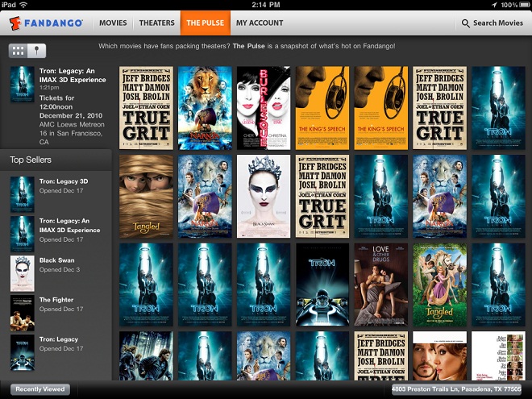The height and width of the screenshot is (399, 532).
Task: Open the Tangled poster with purple dress
Action: (x=440, y=285)
